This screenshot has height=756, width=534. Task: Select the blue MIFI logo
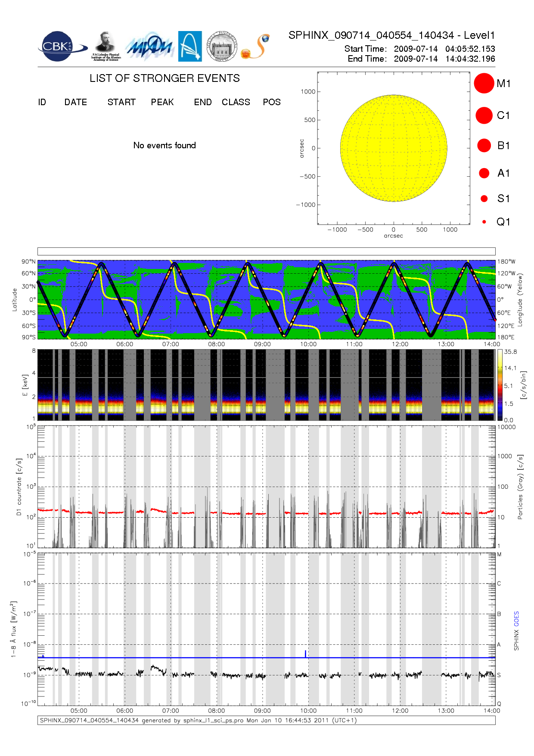[149, 47]
